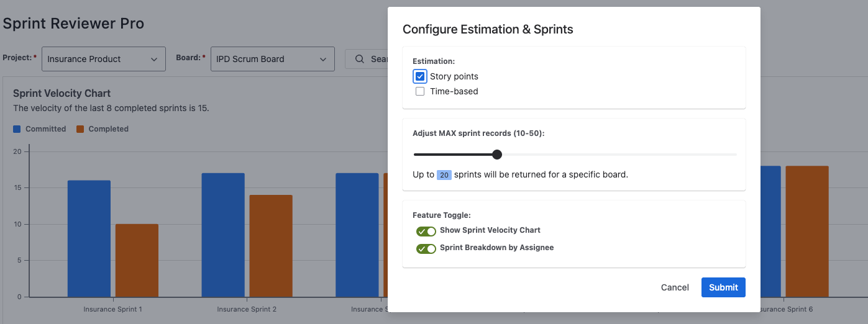The width and height of the screenshot is (868, 324).
Task: Click Insurance Sprint 2 completed orange bar
Action: (271, 246)
